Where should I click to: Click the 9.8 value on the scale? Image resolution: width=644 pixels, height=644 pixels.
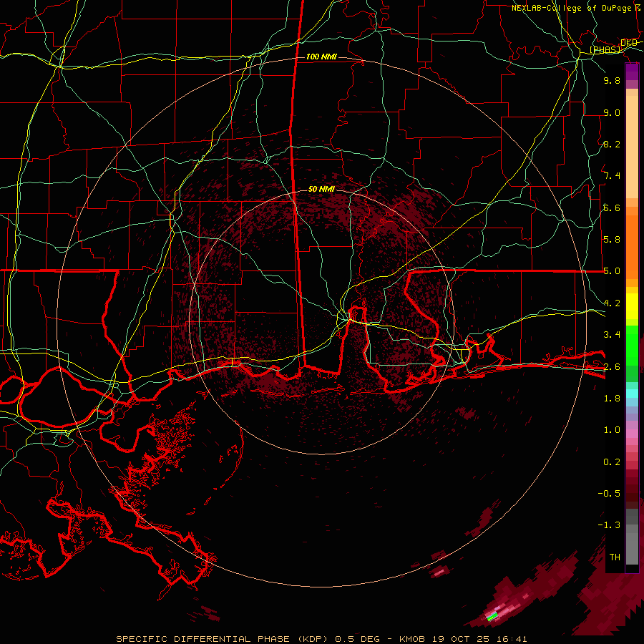(612, 80)
